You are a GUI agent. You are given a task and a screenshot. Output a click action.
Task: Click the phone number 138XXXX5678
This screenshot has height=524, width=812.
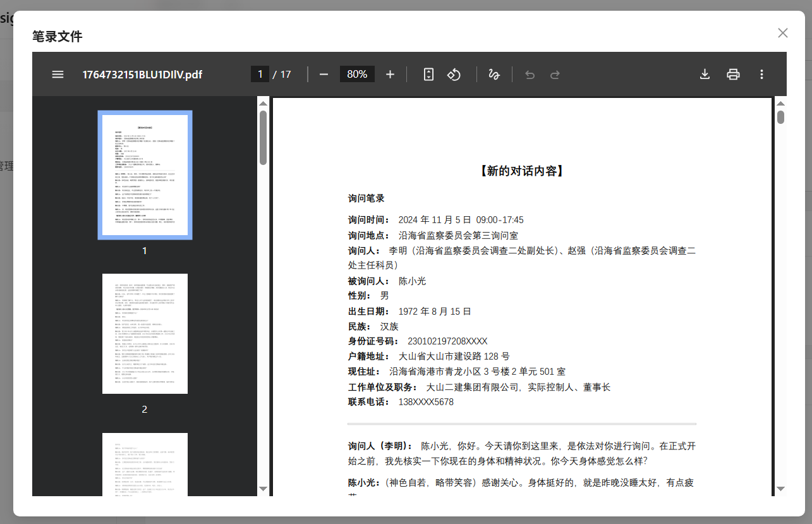426,402
